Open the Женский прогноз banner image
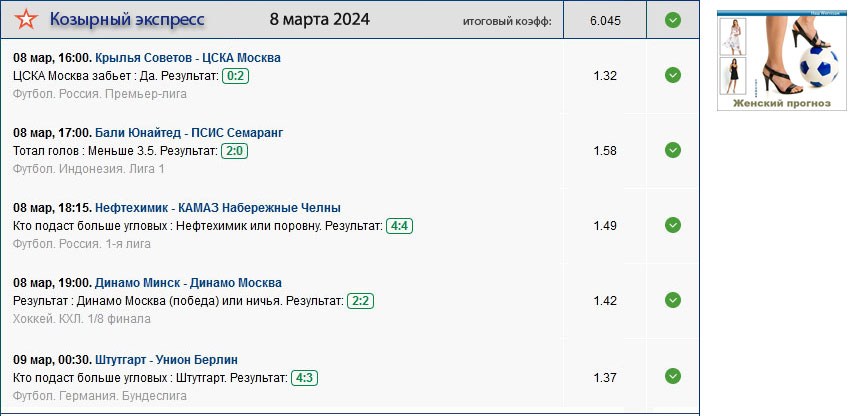Screen dimensions: 864x416 pos(782,61)
